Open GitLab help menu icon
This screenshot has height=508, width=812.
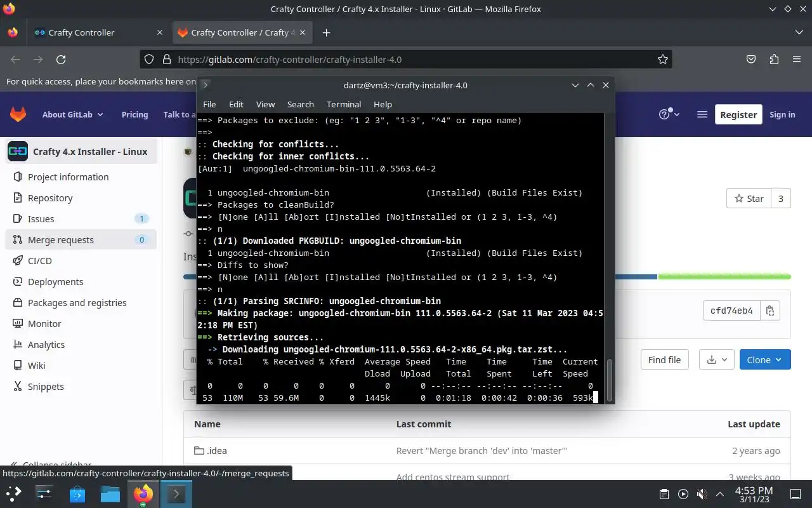tap(669, 114)
